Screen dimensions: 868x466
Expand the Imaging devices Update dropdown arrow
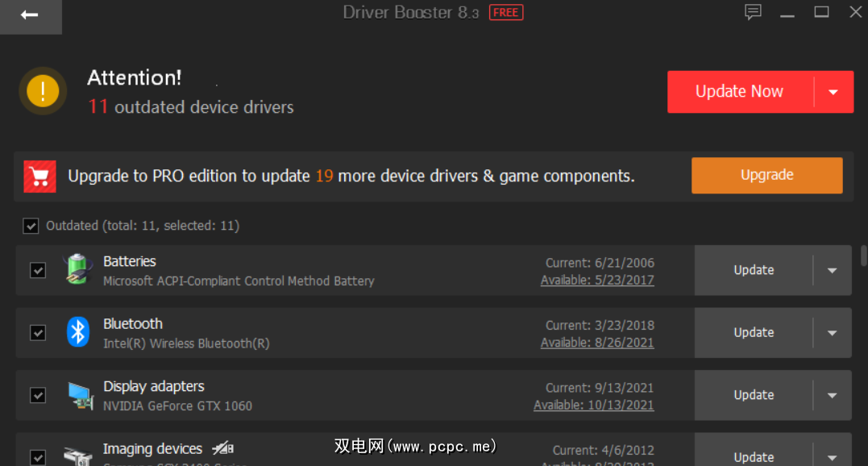click(832, 457)
